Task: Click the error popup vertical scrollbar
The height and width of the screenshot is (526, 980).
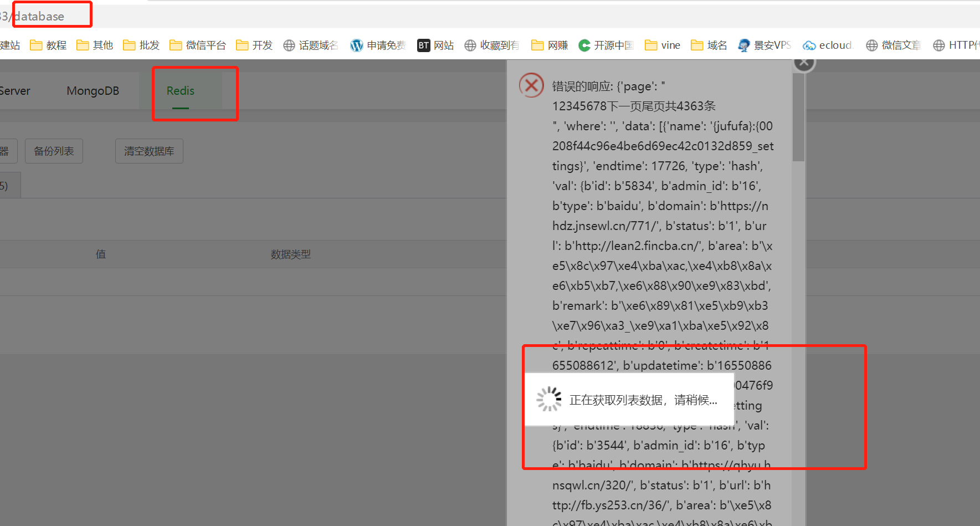Action: pyautogui.click(x=798, y=118)
